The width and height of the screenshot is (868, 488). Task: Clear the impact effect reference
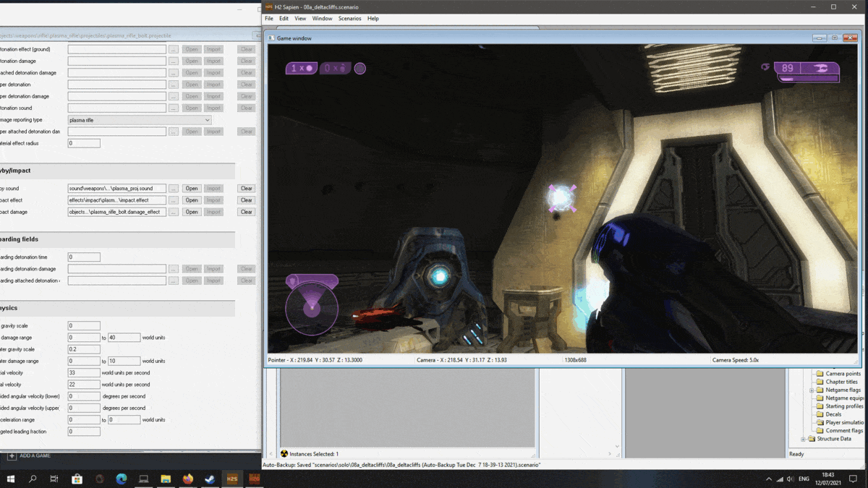(247, 200)
